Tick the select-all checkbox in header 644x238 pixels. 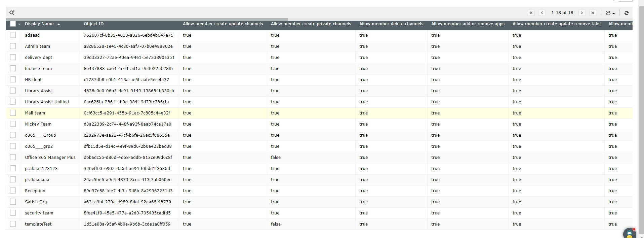13,24
